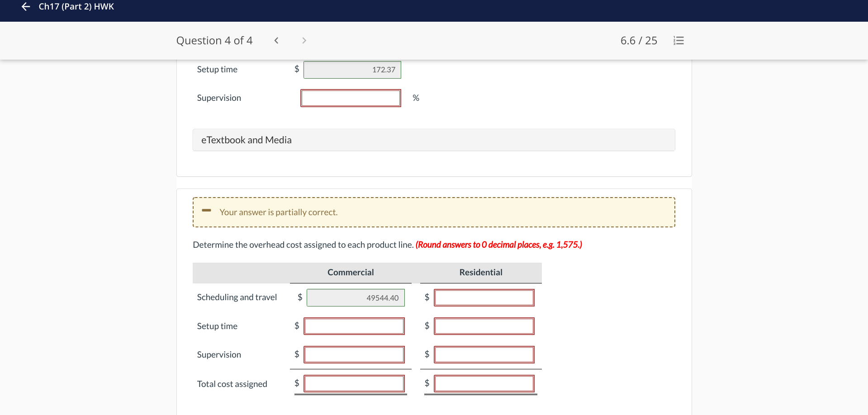Viewport: 868px width, 415px height.
Task: Select the Residential Total cost assigned field
Action: coord(484,384)
